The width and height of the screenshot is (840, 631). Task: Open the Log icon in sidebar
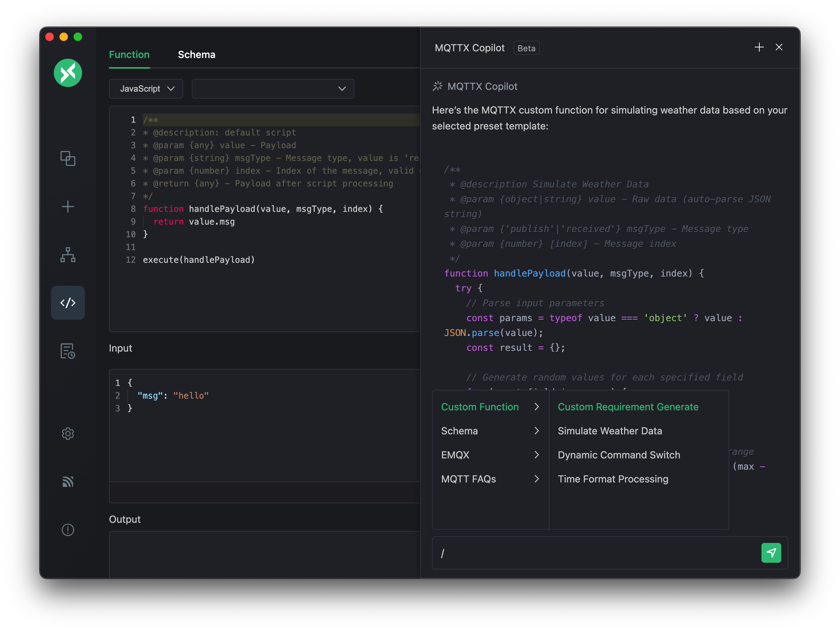(x=68, y=351)
